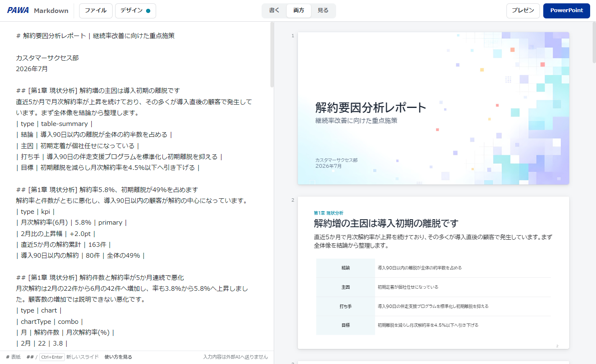The width and height of the screenshot is (596, 364).
Task: Open the ファイル menu
Action: tap(96, 10)
